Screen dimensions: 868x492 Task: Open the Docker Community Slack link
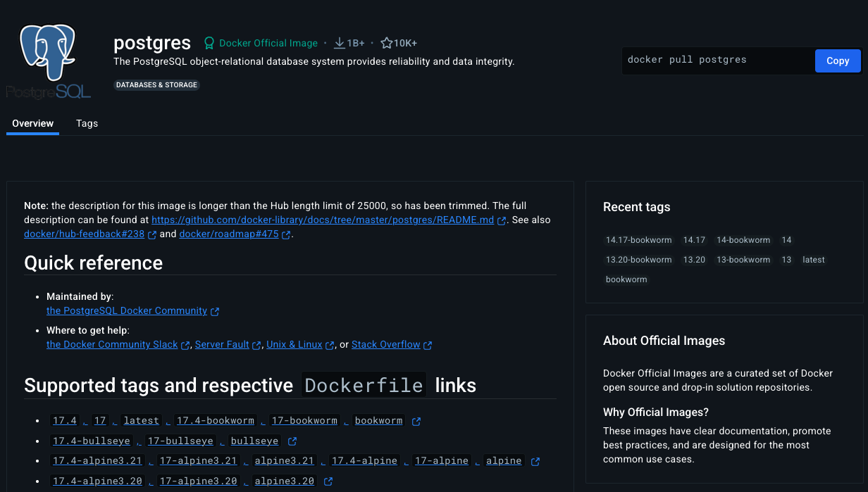click(x=112, y=344)
